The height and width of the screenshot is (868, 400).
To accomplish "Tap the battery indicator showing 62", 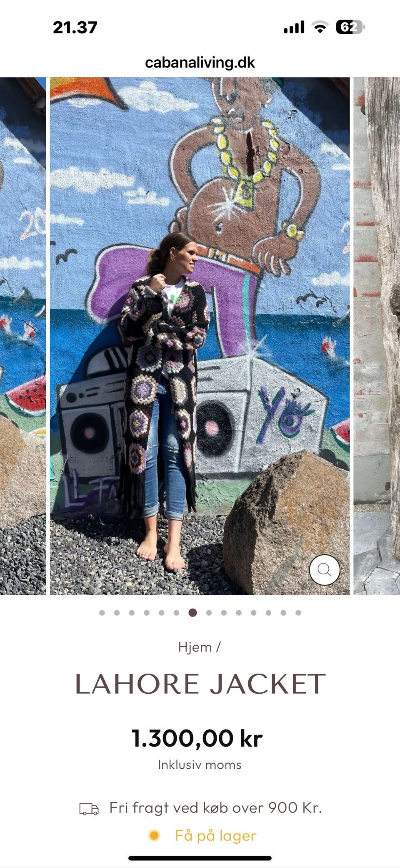I will click(350, 28).
